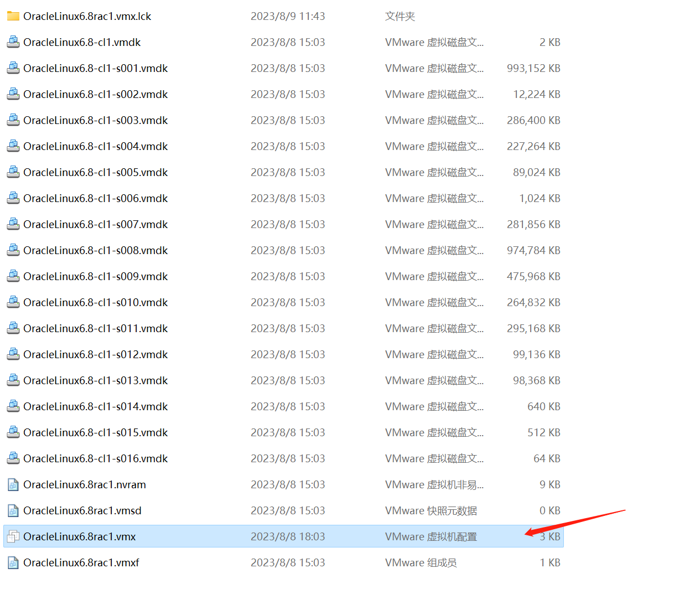The image size is (700, 589).
Task: Click the OracleLinux6.8-cl1-s001.vmdk disk icon
Action: point(13,68)
